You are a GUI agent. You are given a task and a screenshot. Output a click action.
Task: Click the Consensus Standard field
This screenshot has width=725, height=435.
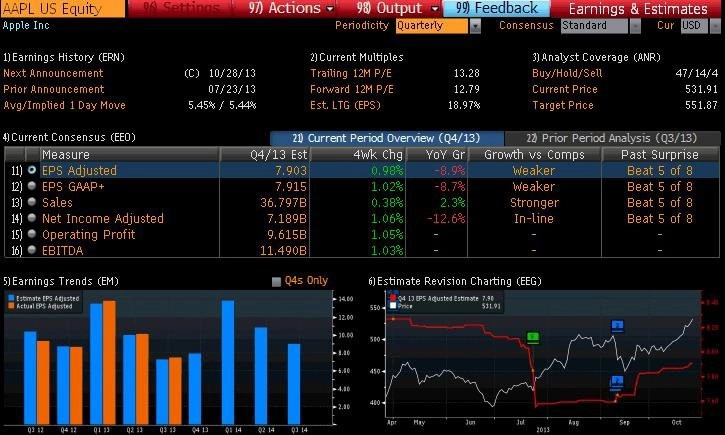tap(595, 26)
